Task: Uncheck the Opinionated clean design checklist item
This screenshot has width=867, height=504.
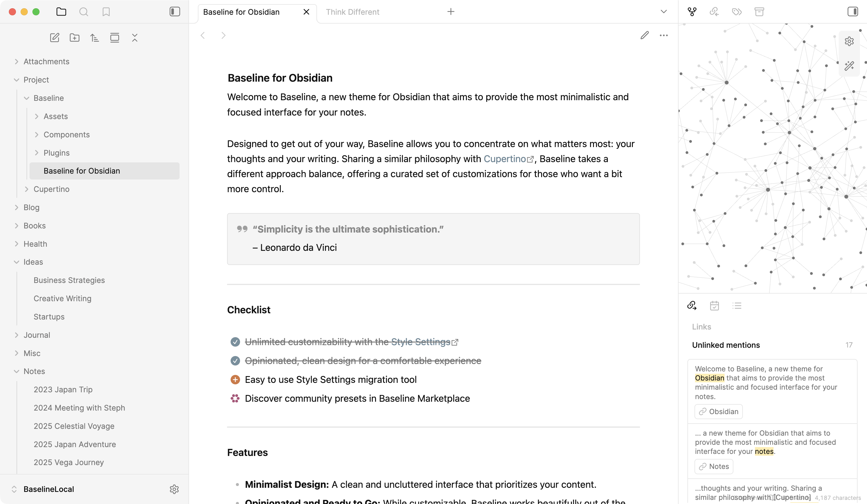Action: click(x=235, y=361)
